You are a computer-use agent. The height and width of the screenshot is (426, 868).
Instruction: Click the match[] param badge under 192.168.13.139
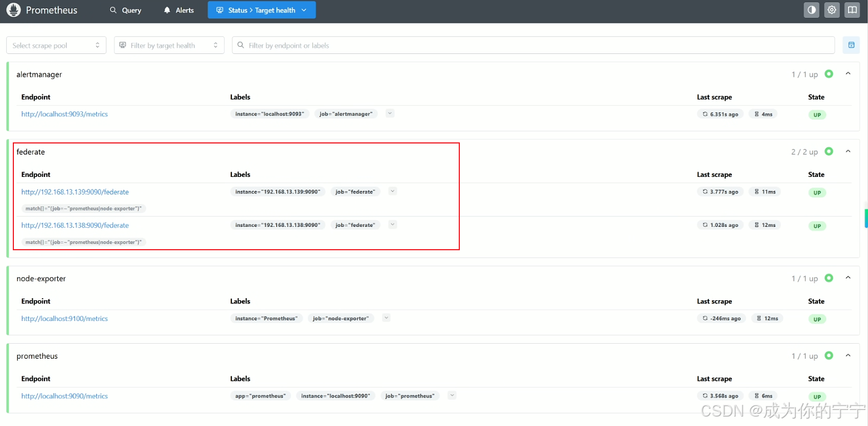(83, 209)
